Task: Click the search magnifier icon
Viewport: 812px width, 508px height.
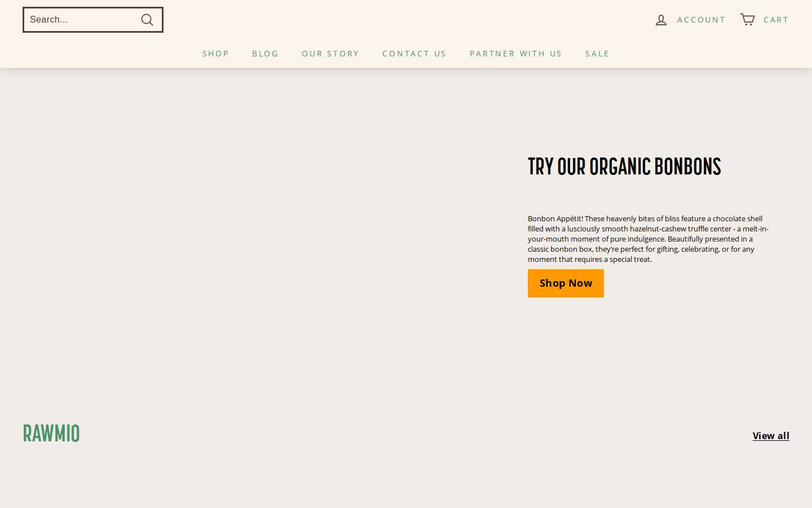Action: pos(147,20)
